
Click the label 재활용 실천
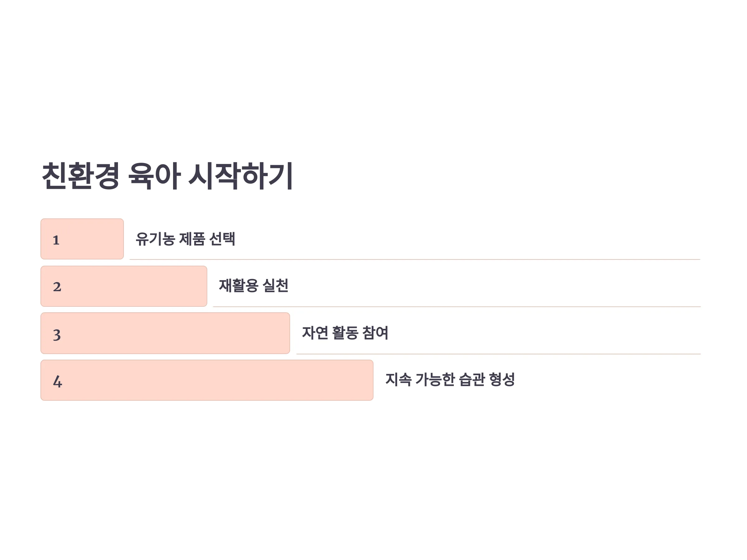pos(254,286)
